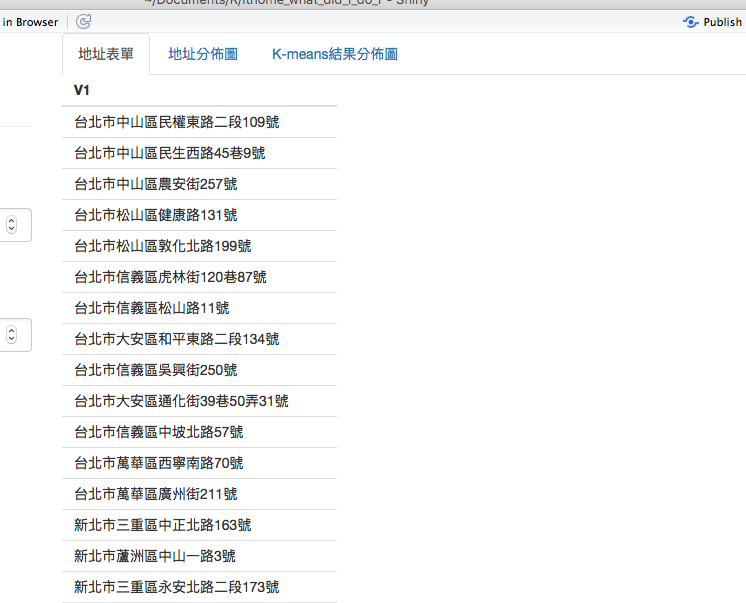Select row 台北市大安區和平東路二段134號
This screenshot has width=746, height=603.
199,339
